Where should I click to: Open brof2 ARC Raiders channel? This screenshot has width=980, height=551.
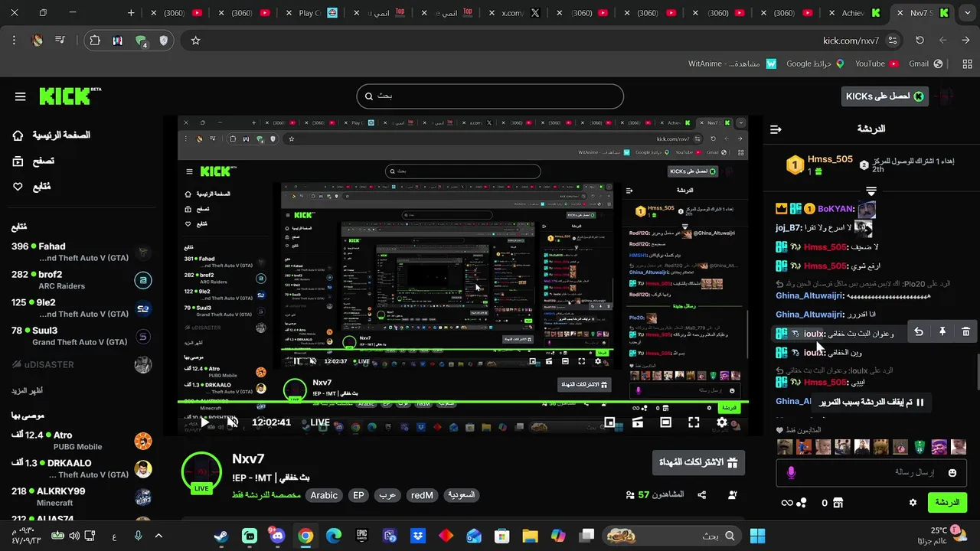point(81,280)
